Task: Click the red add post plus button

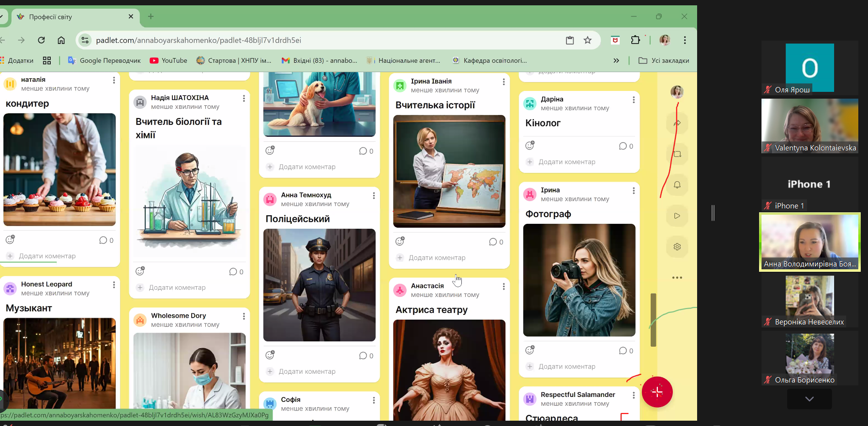Action: click(x=657, y=392)
